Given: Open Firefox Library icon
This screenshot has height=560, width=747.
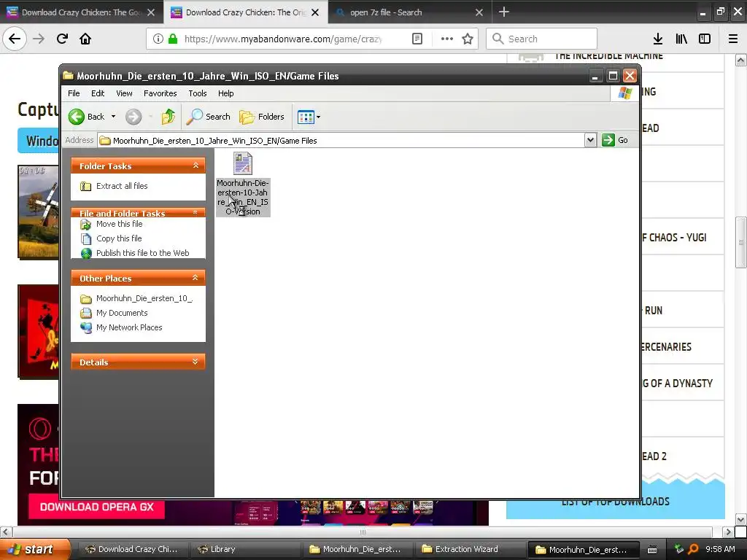Looking at the screenshot, I should pyautogui.click(x=681, y=39).
